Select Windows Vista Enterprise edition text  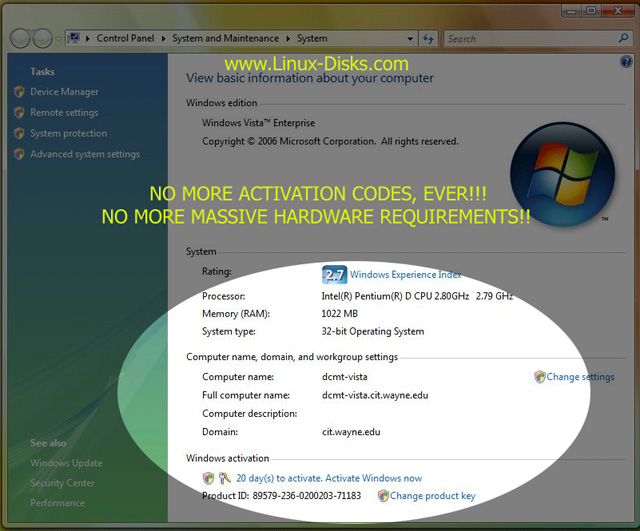(258, 123)
